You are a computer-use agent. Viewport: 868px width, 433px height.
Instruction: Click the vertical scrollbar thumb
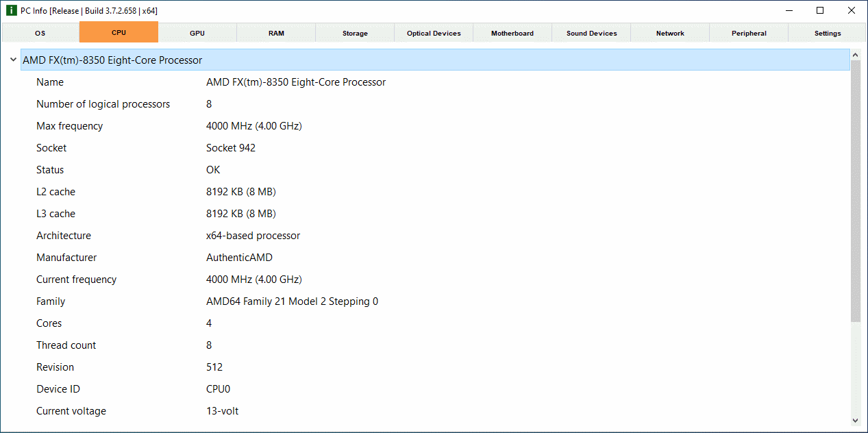(x=856, y=191)
